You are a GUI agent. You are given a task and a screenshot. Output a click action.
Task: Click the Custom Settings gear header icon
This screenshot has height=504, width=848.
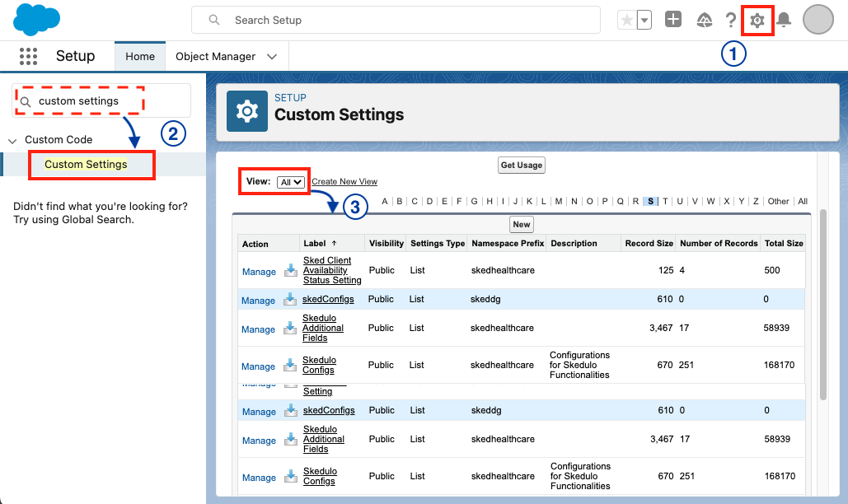coord(247,111)
